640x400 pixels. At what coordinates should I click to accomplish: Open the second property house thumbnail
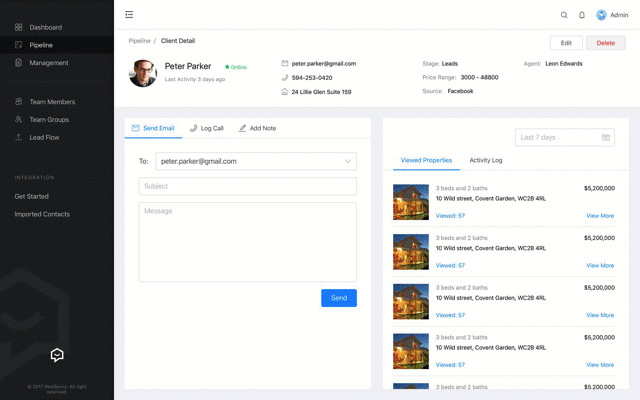(411, 252)
